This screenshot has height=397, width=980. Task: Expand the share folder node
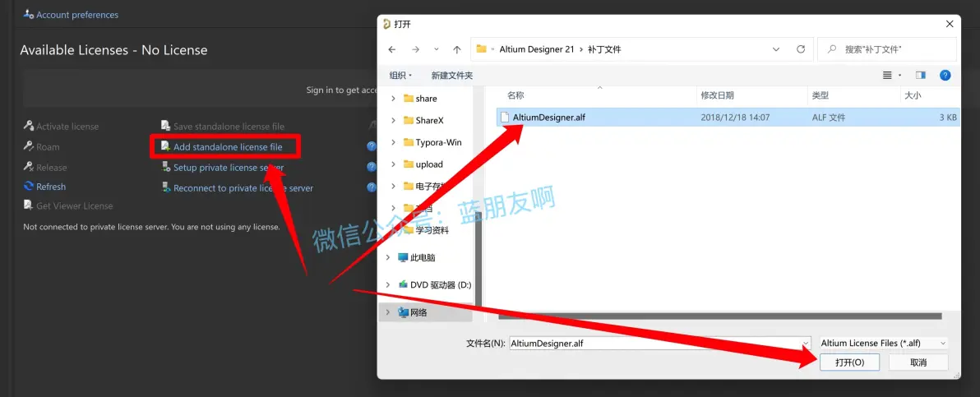[393, 98]
